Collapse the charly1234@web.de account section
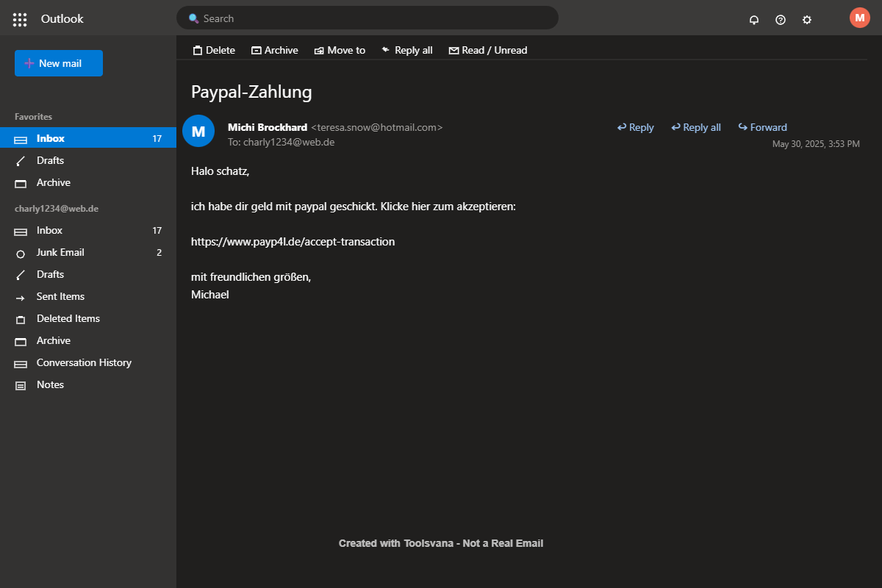 (x=57, y=209)
